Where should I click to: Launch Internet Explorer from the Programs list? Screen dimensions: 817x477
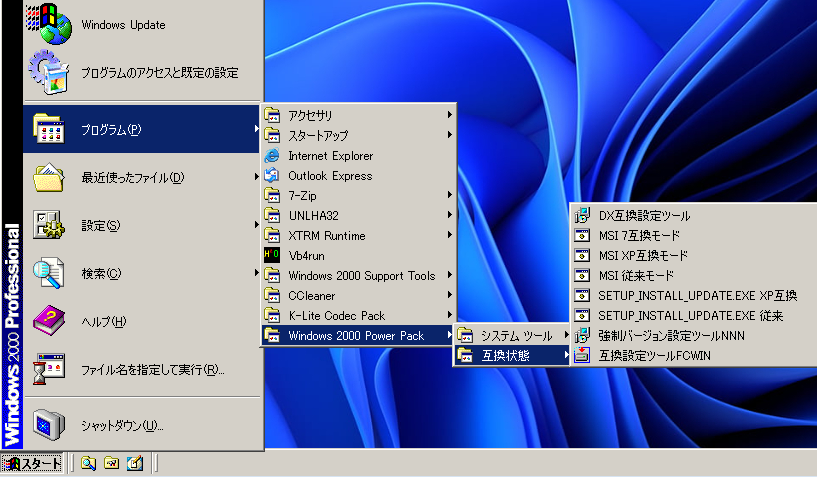359,155
